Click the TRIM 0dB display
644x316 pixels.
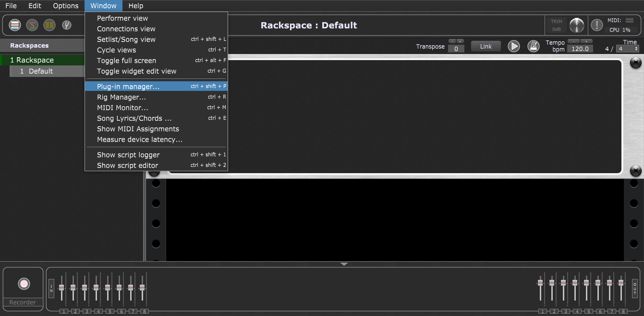click(x=556, y=25)
